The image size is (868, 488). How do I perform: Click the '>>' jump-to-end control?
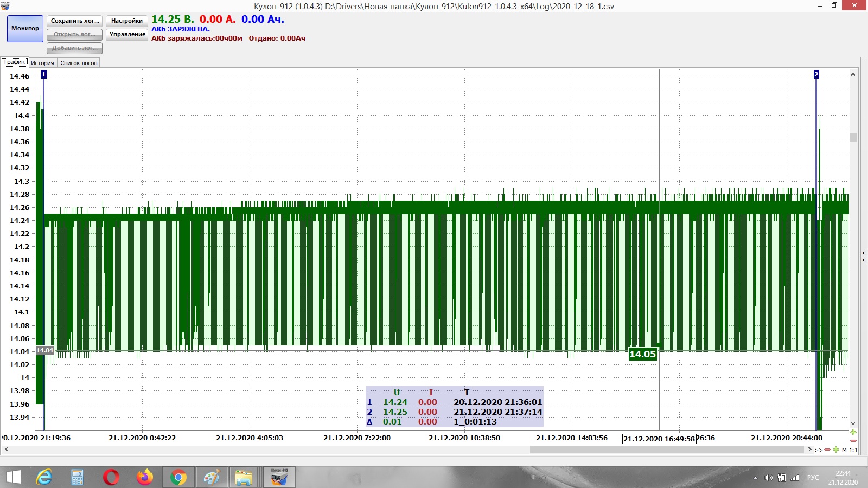tap(818, 450)
